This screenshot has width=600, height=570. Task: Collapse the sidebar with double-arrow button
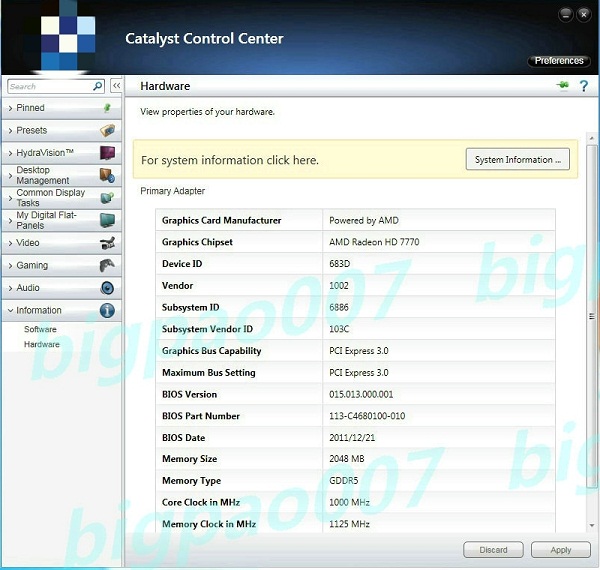(x=116, y=86)
